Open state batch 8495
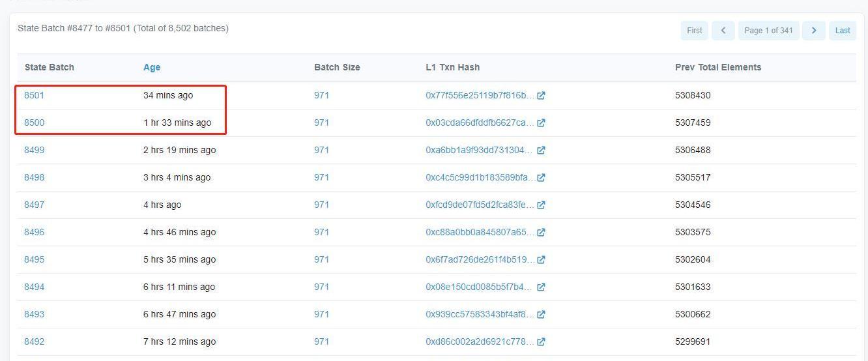This screenshot has height=361, width=868. point(34,260)
